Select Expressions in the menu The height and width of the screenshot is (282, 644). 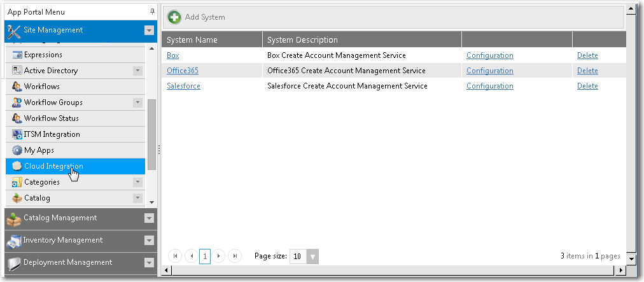43,55
